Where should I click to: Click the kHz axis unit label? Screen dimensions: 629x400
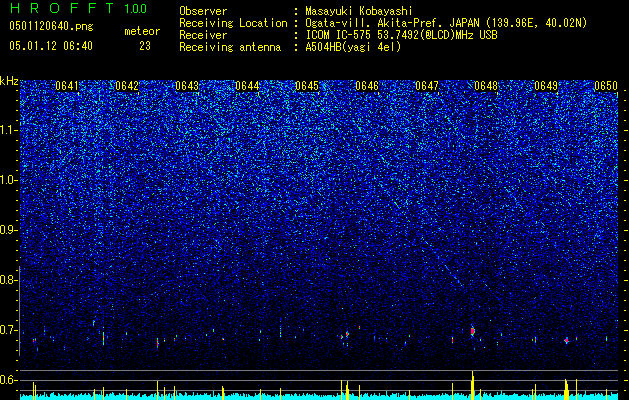[x=9, y=81]
